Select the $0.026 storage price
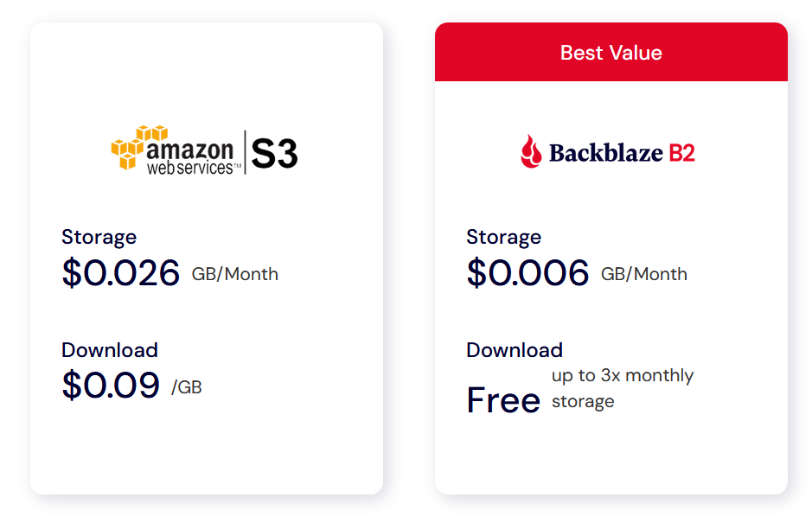812x523 pixels. tap(120, 273)
